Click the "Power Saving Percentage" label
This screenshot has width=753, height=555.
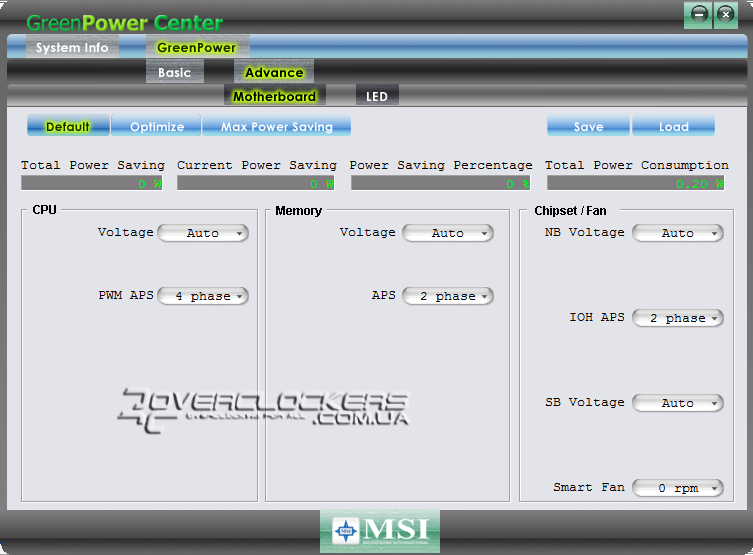[441, 165]
